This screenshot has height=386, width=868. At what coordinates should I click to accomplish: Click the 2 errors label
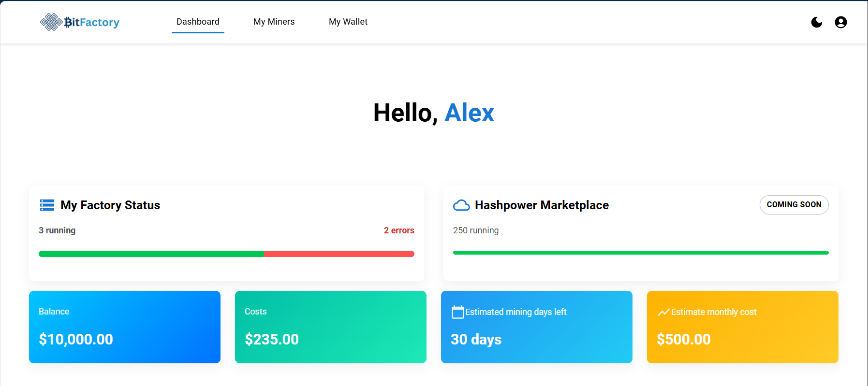coord(398,230)
